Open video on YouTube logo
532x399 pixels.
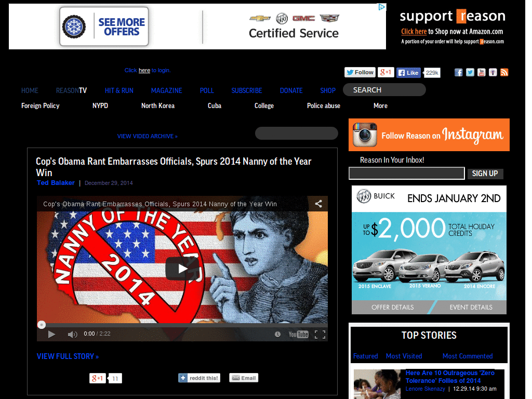pyautogui.click(x=298, y=334)
